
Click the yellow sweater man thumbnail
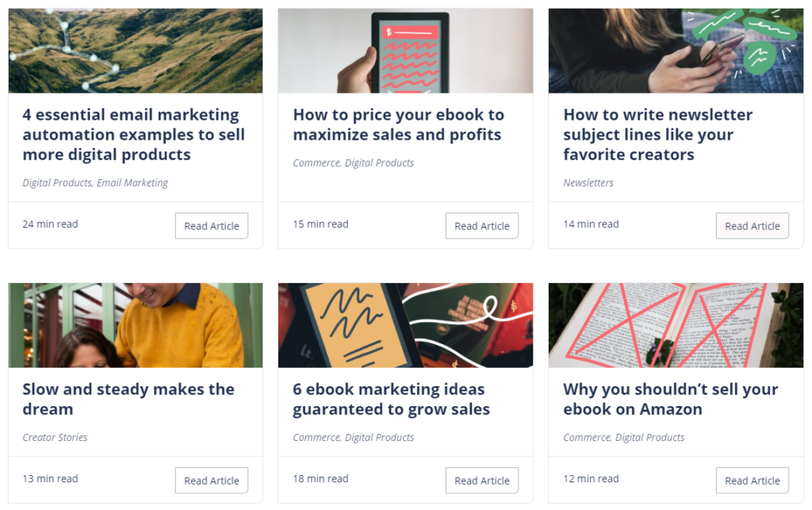[x=135, y=325]
